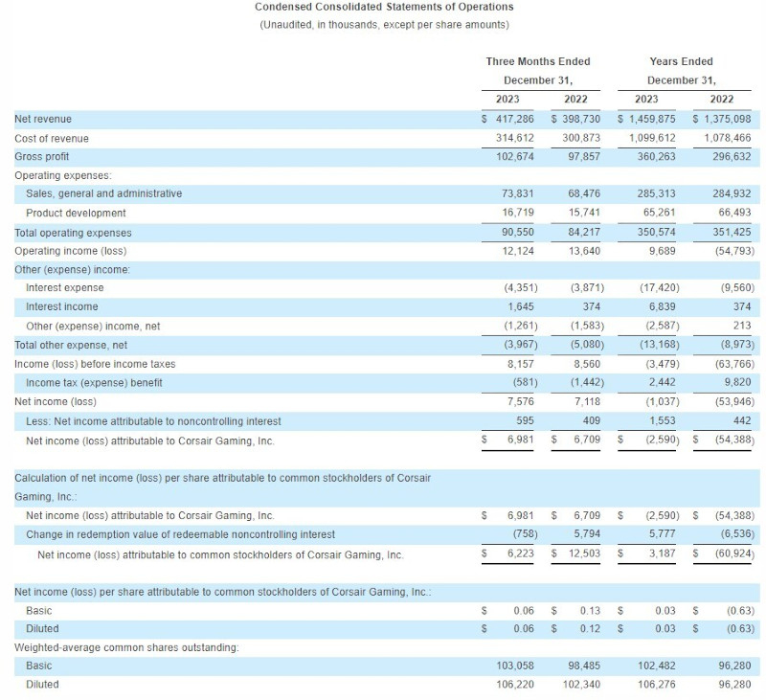
Task: Click the Net revenue row label
Action: tap(43, 119)
